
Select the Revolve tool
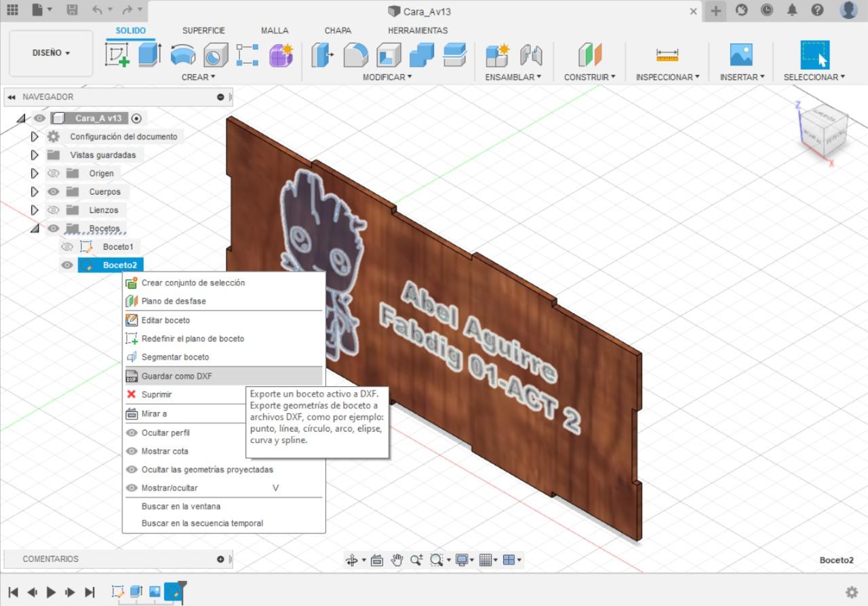point(183,55)
